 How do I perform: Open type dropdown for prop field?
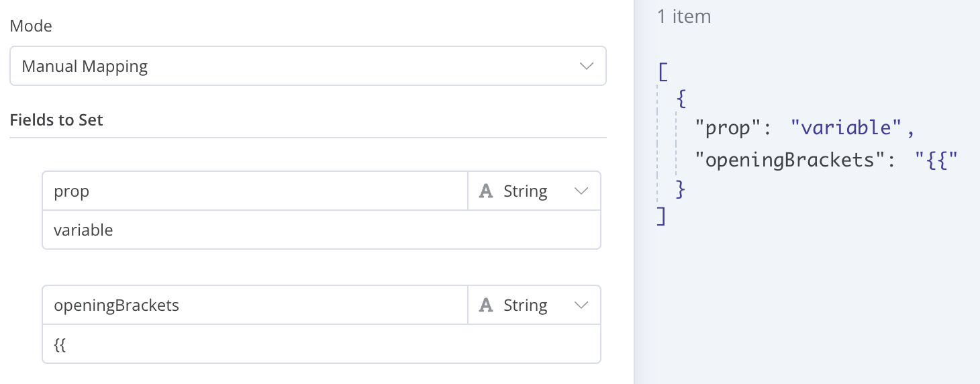coord(534,191)
